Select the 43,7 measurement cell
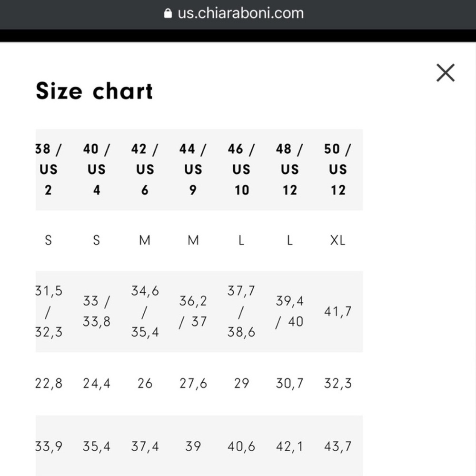Viewport: 476px width, 476px height. tap(338, 446)
